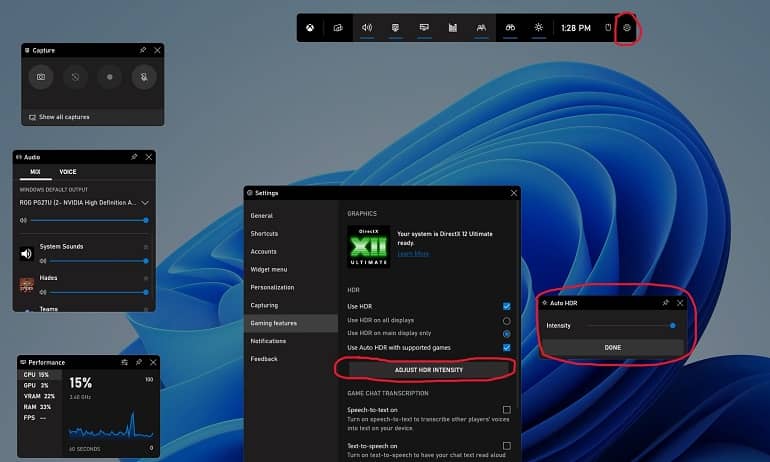
Task: Pin the Auto HDR widget
Action: point(665,303)
